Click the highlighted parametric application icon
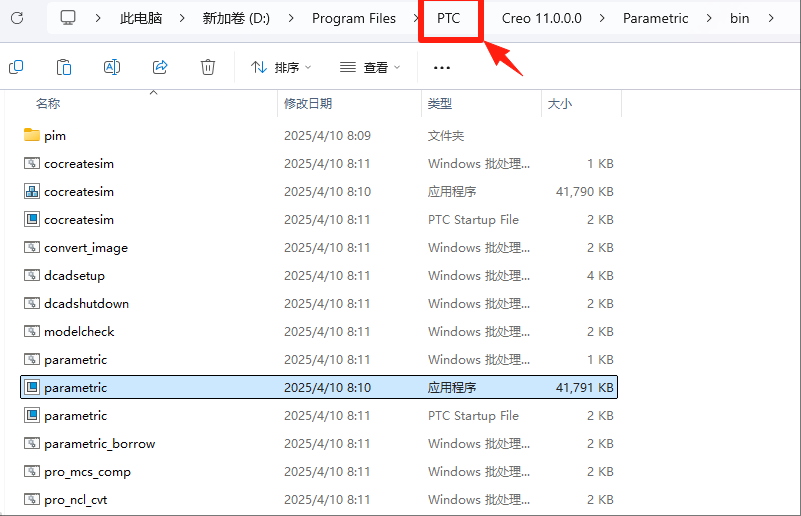Viewport: 801px width, 516px height. pyautogui.click(x=32, y=387)
